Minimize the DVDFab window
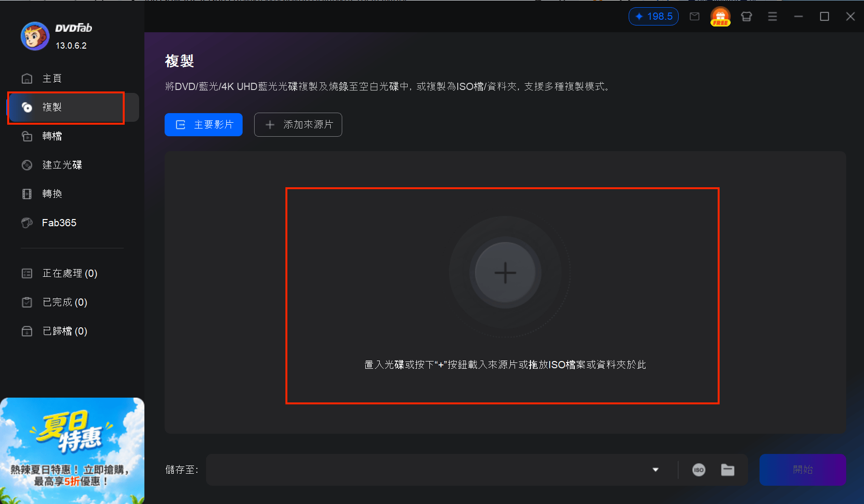 799,16
